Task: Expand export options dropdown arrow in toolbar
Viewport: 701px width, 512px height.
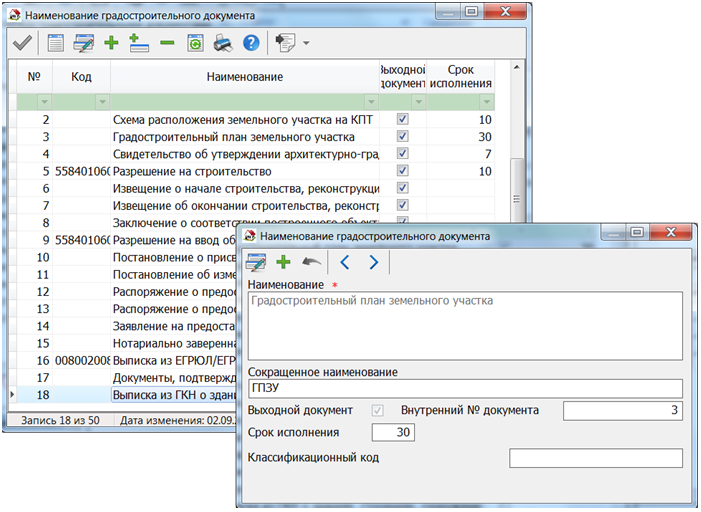Action: pos(306,44)
